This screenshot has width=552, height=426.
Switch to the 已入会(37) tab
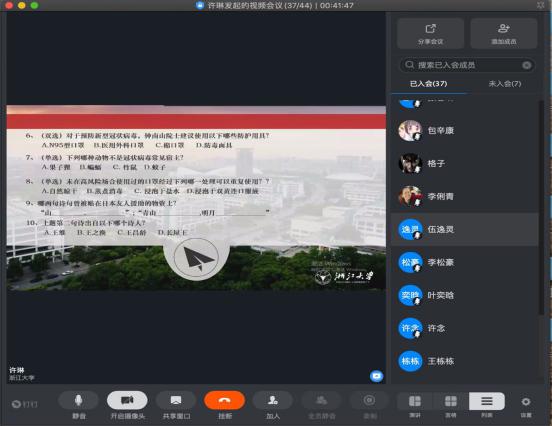click(x=428, y=84)
